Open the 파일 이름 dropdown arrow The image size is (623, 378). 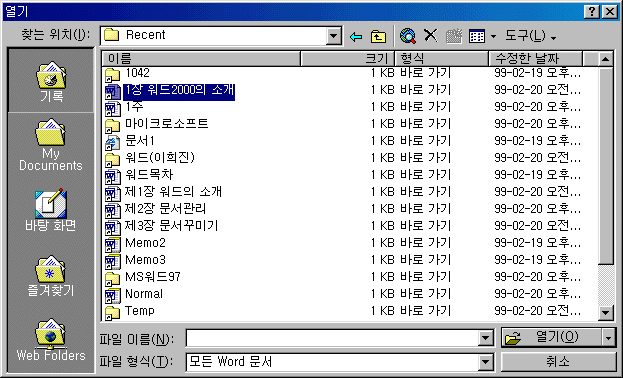pyautogui.click(x=485, y=339)
